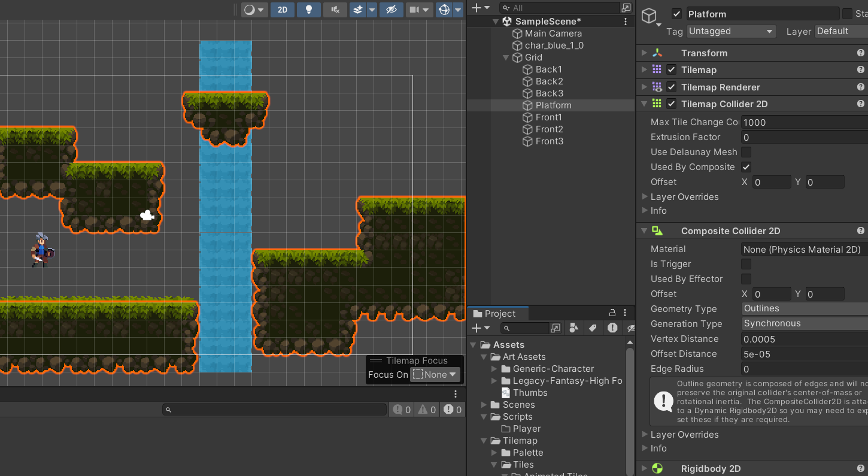The height and width of the screenshot is (476, 868).
Task: Open the Player folder under Scripts
Action: pyautogui.click(x=526, y=429)
